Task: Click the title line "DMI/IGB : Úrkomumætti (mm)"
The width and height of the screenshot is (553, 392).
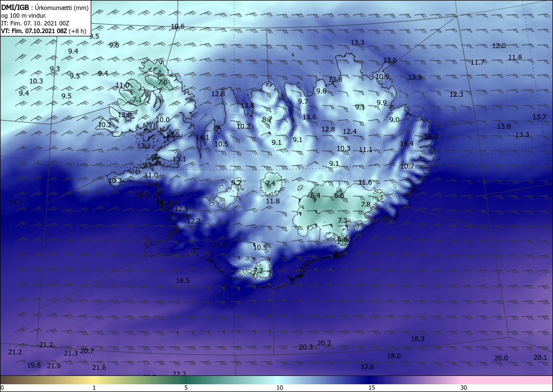Action: pyautogui.click(x=44, y=7)
